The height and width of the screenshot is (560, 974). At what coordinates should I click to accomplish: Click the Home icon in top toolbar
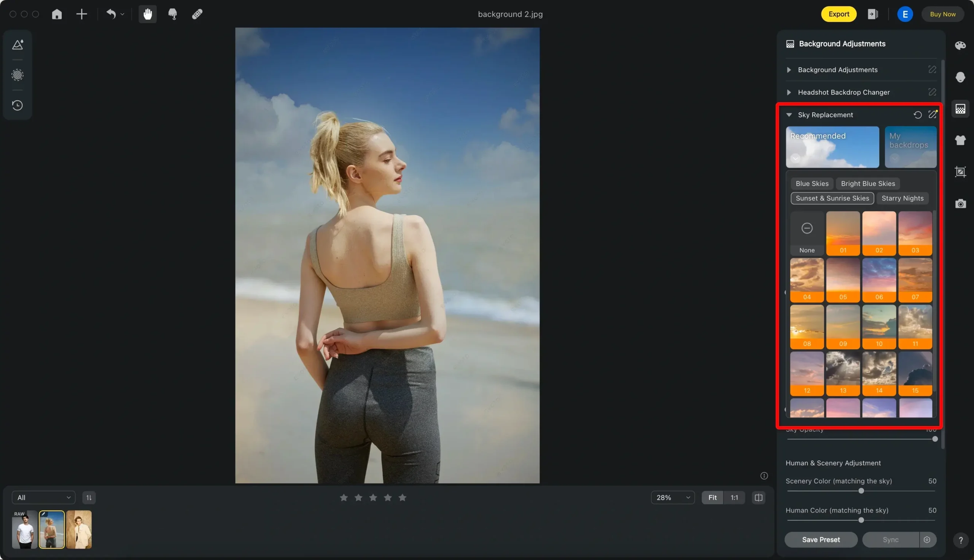click(x=57, y=14)
